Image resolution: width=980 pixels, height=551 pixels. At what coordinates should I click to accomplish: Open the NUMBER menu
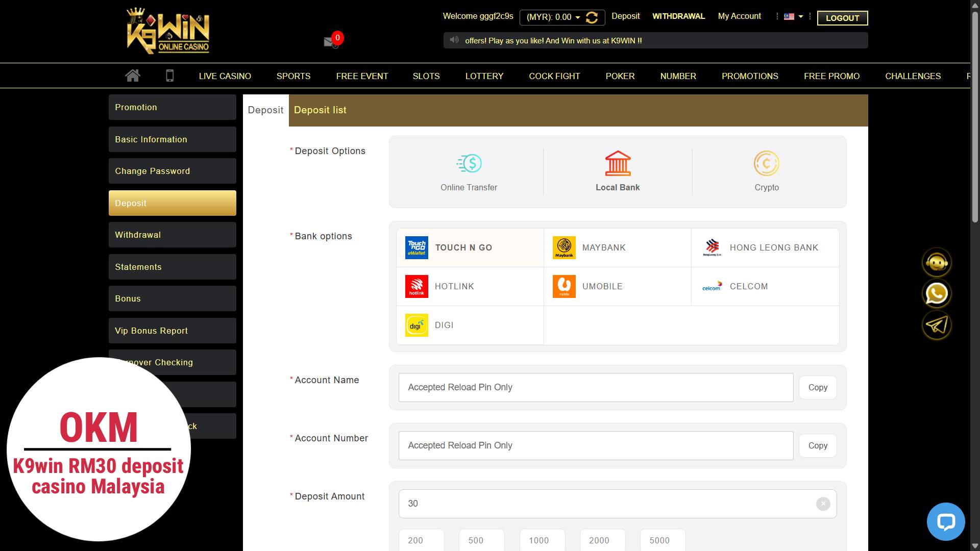[678, 76]
